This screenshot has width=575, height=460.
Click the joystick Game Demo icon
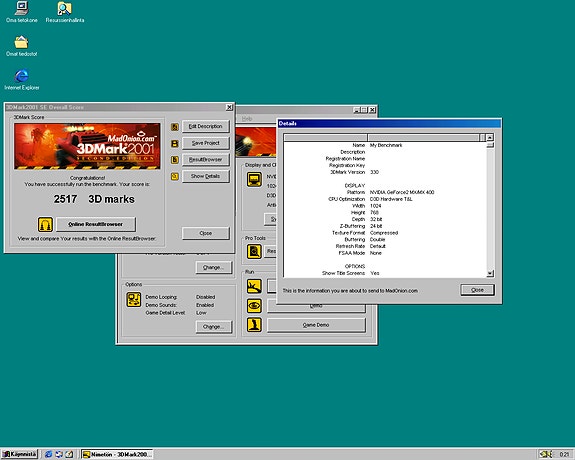pyautogui.click(x=254, y=325)
